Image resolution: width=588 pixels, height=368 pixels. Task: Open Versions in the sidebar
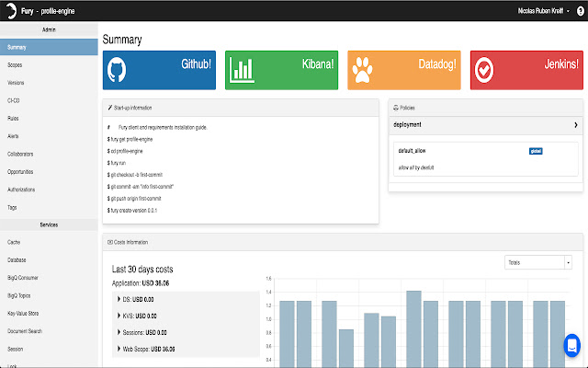pyautogui.click(x=49, y=83)
